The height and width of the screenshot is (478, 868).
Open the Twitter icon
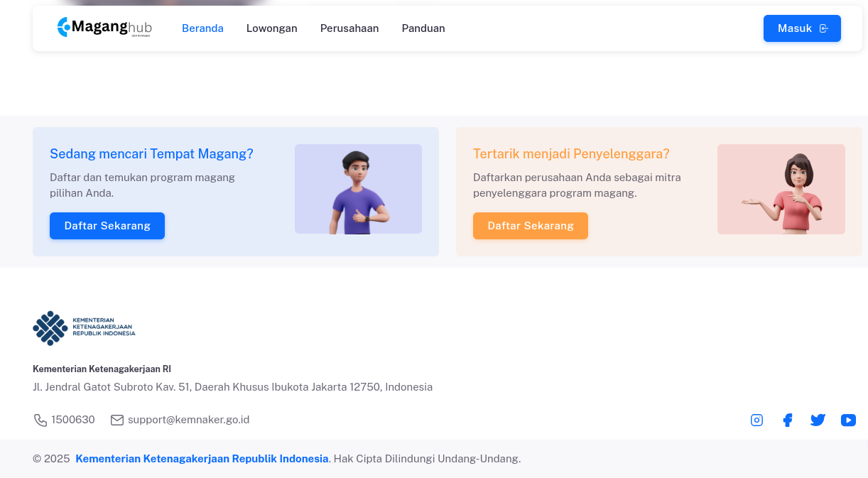coord(818,420)
